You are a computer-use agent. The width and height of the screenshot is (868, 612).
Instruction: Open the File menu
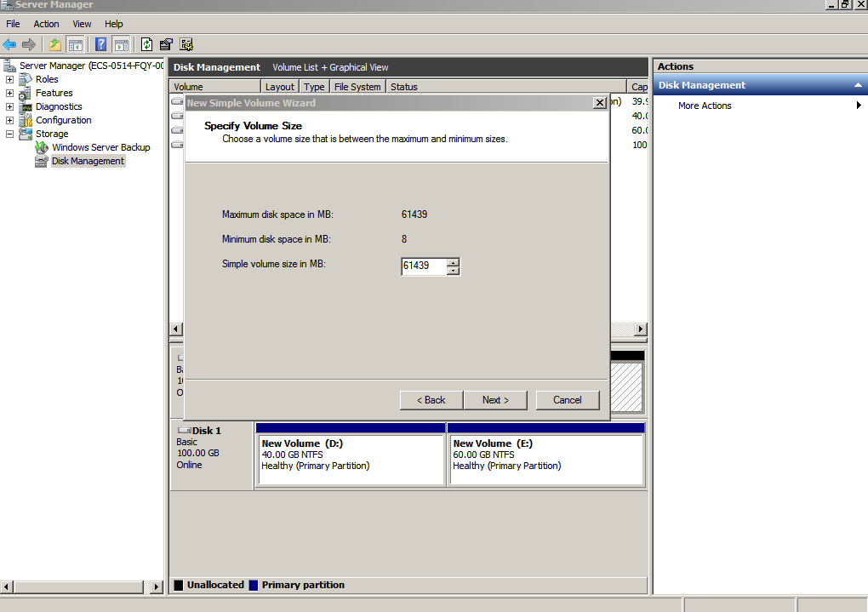pos(13,24)
